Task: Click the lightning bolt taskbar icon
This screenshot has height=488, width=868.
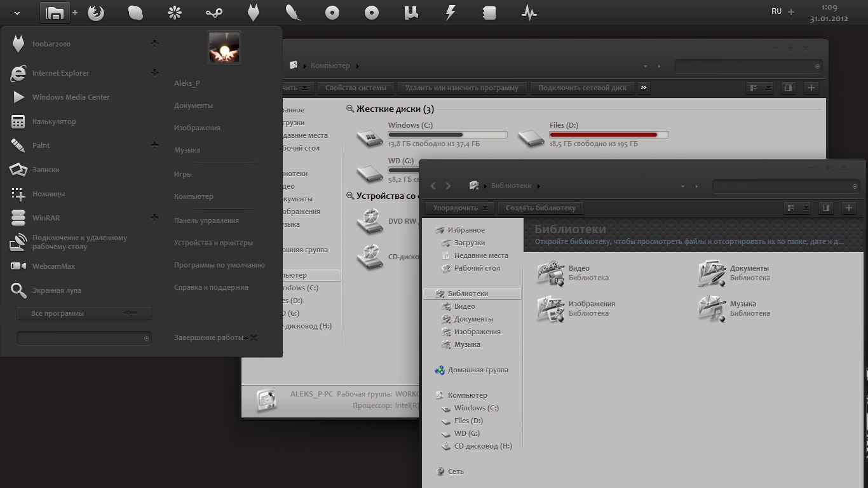Action: tap(451, 13)
